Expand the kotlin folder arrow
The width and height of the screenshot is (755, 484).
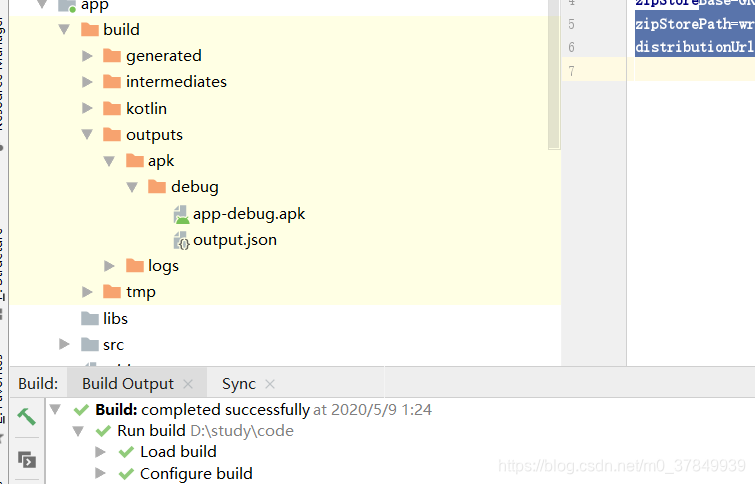click(x=87, y=108)
